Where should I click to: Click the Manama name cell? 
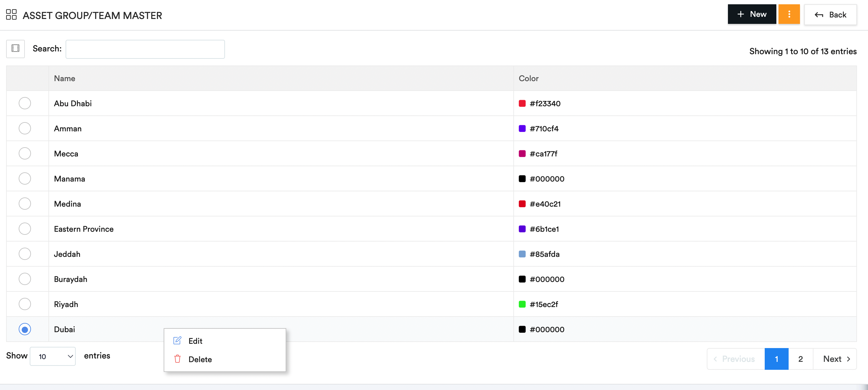pyautogui.click(x=281, y=178)
